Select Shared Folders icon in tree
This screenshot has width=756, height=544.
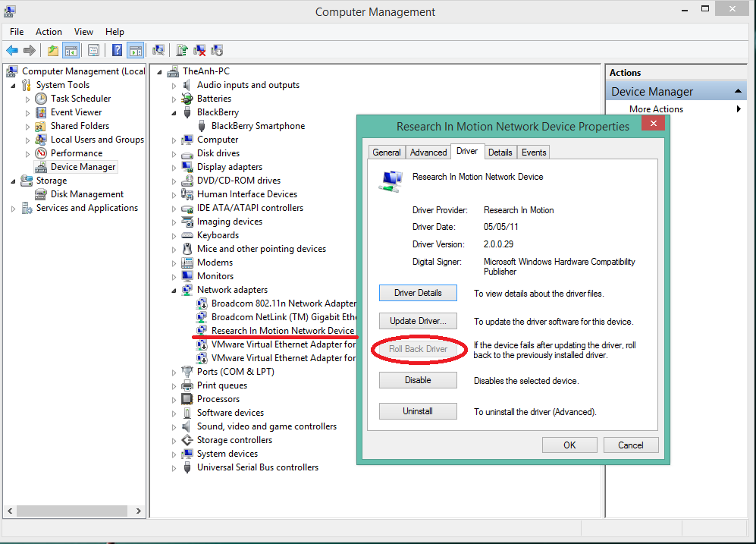[x=41, y=126]
